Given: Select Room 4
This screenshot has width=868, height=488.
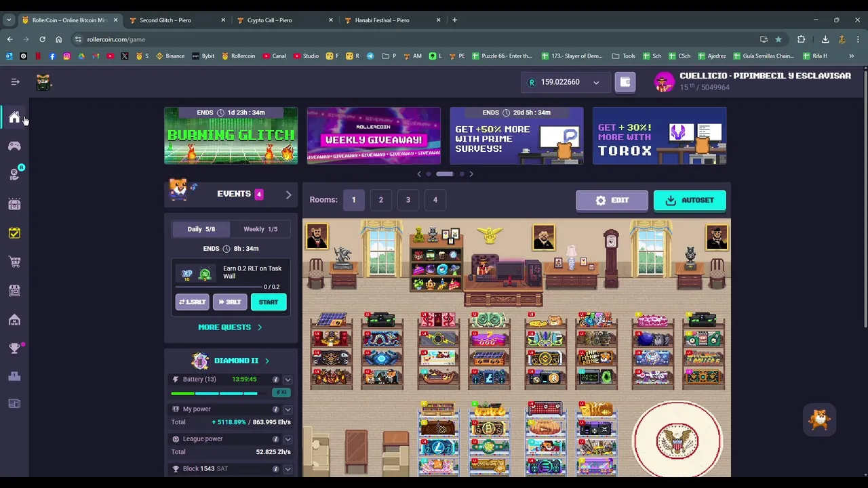Looking at the screenshot, I should [x=435, y=200].
